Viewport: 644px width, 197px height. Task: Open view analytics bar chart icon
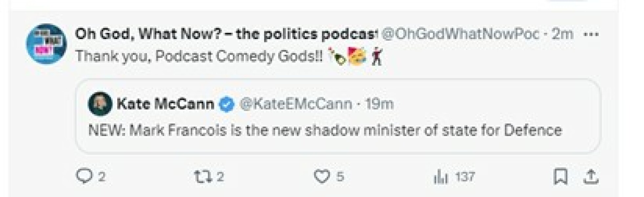[x=440, y=177]
